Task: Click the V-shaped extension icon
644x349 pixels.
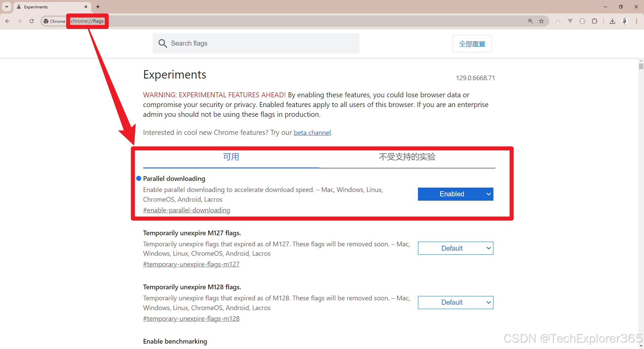Action: [570, 21]
